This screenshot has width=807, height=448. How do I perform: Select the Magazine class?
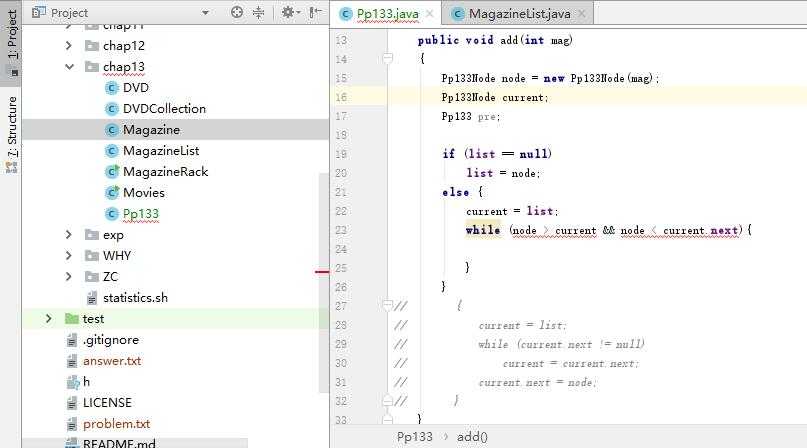[x=151, y=130]
